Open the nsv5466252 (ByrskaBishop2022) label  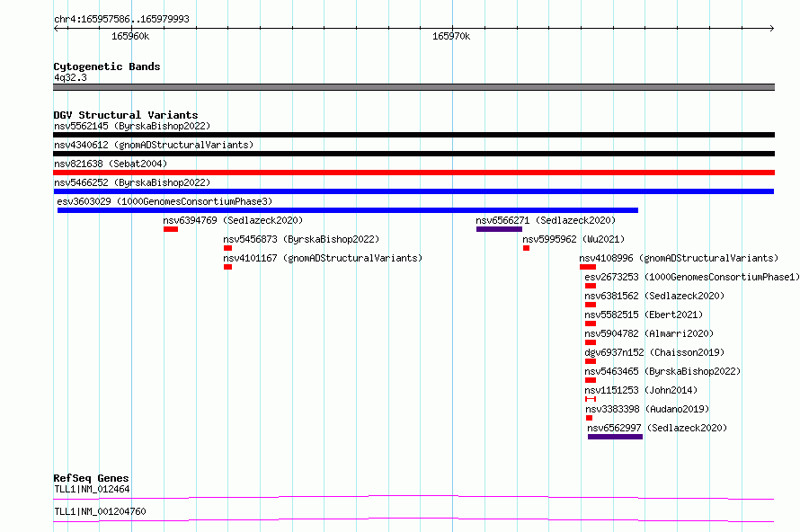tap(132, 182)
